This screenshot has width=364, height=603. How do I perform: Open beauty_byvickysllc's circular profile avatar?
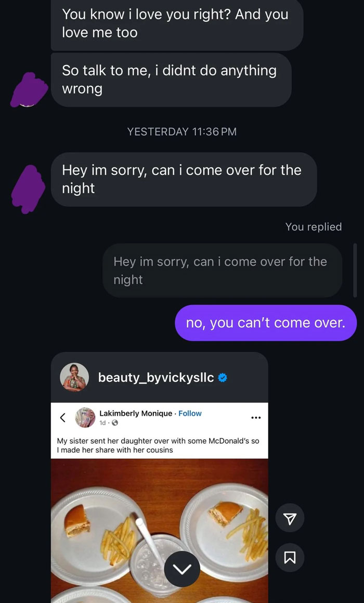[x=74, y=377]
